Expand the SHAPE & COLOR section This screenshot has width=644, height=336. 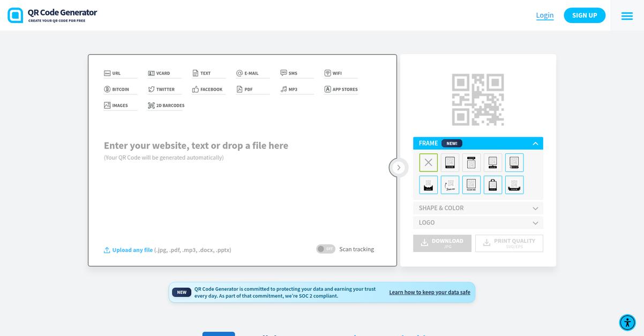(478, 208)
